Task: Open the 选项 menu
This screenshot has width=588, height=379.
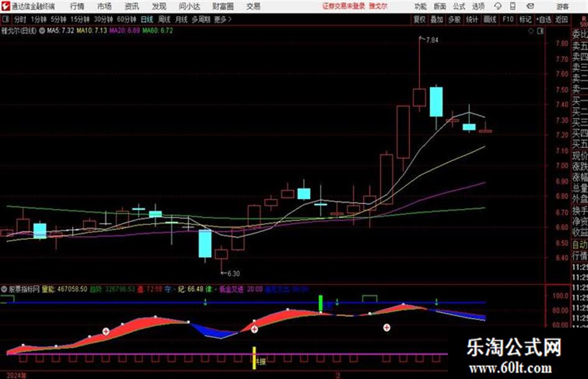Action: click(x=478, y=6)
